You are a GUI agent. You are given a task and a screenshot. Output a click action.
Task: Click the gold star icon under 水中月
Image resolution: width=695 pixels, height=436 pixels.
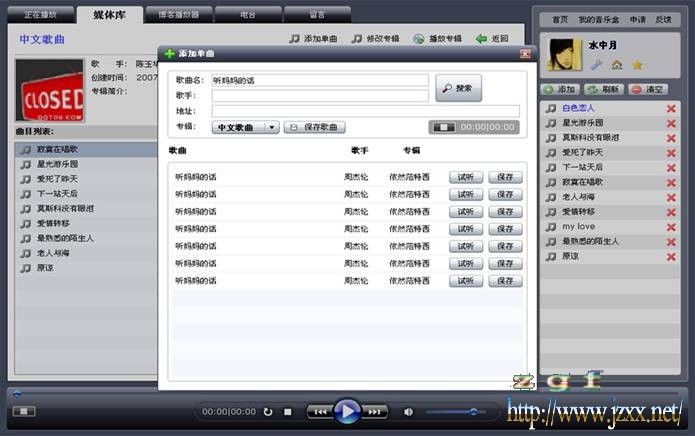pyautogui.click(x=637, y=65)
